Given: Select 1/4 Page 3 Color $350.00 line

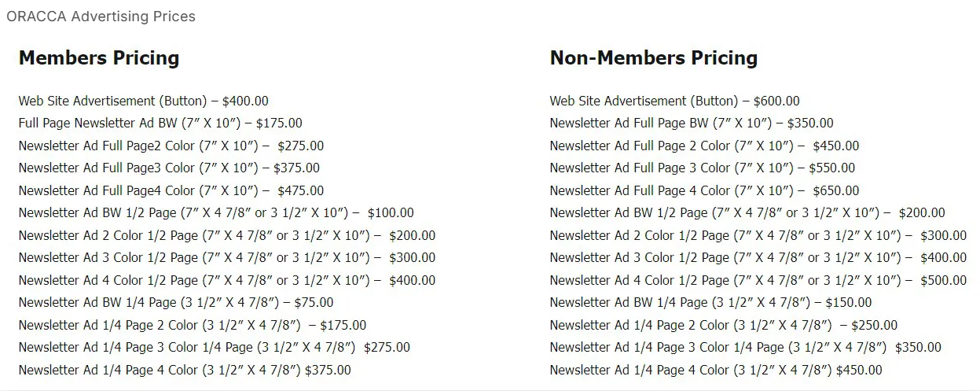Looking at the screenshot, I should pos(745,348).
